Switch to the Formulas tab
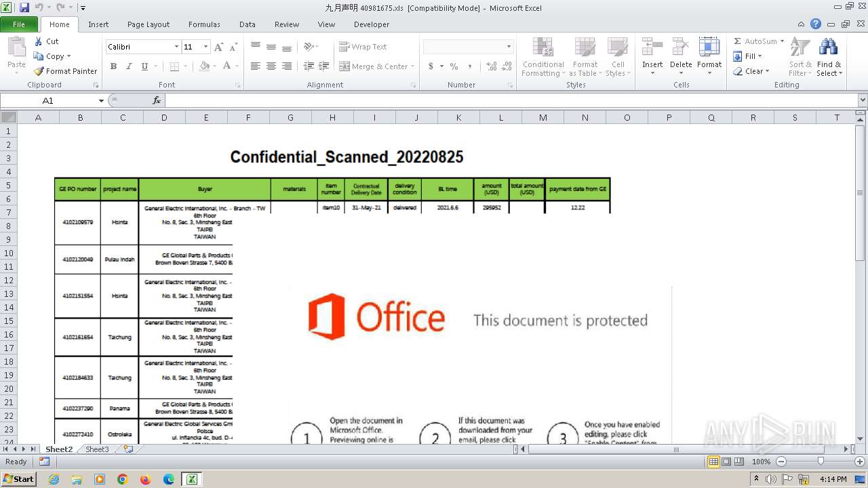 (x=204, y=24)
